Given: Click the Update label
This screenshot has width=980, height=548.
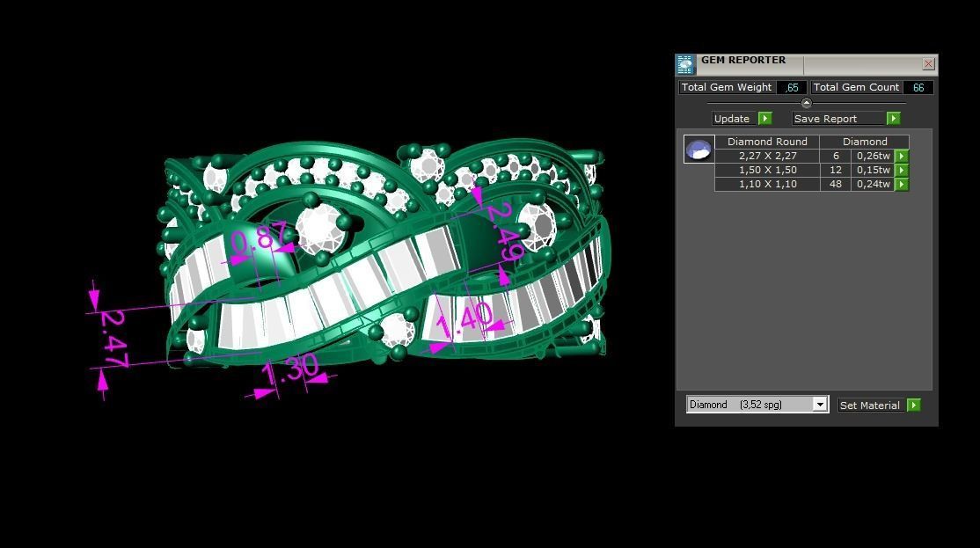Looking at the screenshot, I should click(731, 119).
